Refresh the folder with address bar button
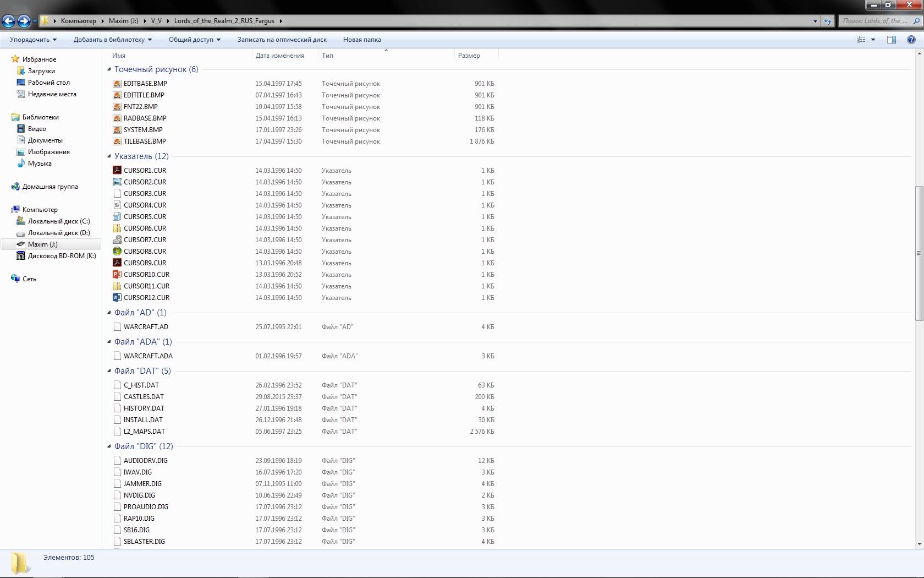 click(x=828, y=21)
